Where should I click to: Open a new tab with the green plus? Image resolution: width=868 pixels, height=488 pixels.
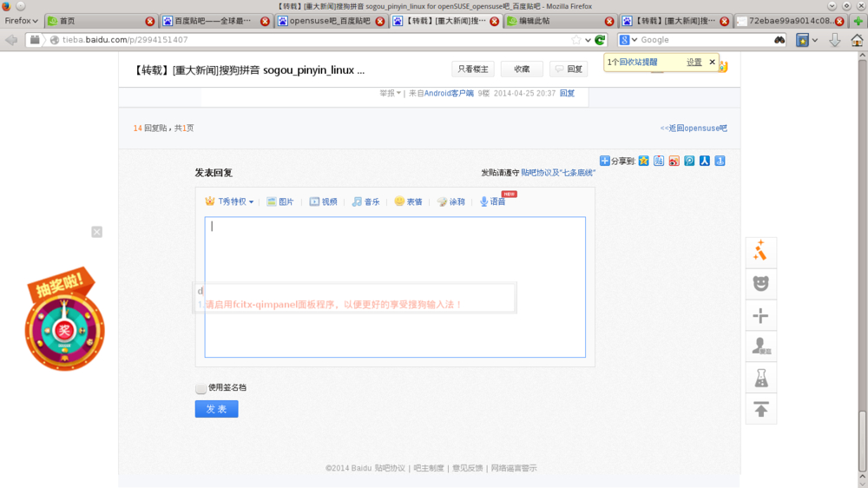point(858,21)
